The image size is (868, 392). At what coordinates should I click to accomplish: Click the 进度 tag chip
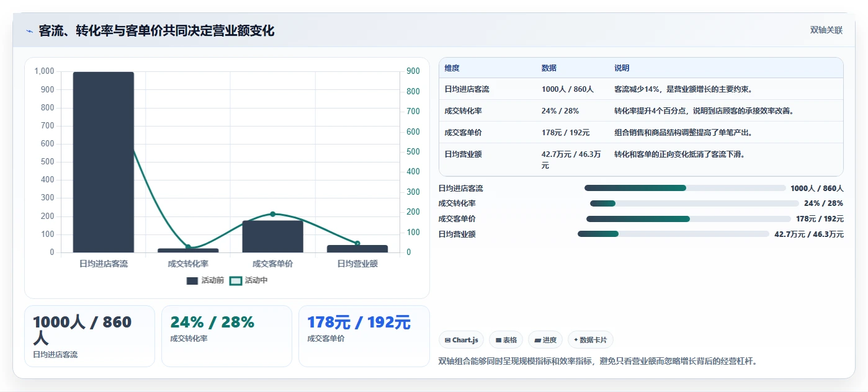pyautogui.click(x=545, y=340)
